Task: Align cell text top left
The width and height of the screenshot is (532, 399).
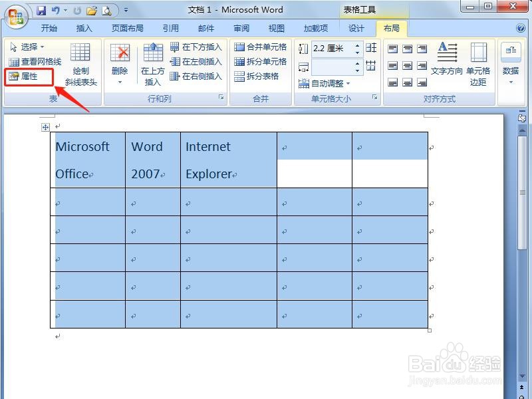Action: [392, 49]
